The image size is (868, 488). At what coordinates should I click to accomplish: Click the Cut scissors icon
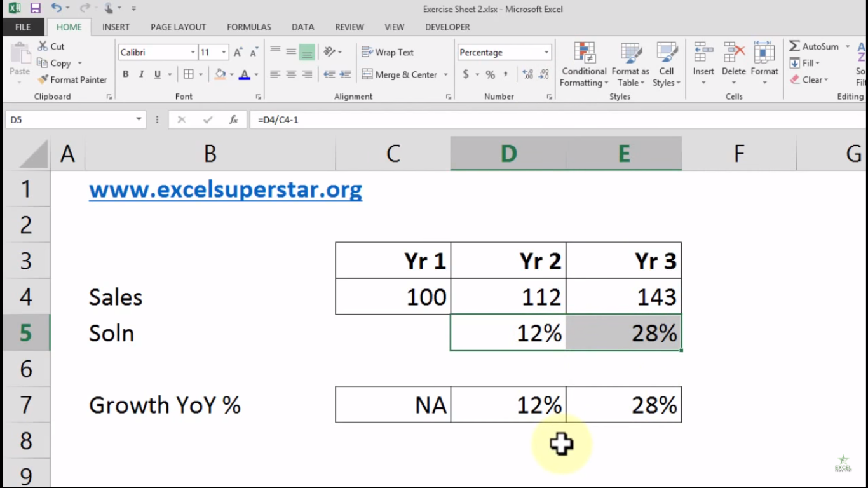point(43,46)
